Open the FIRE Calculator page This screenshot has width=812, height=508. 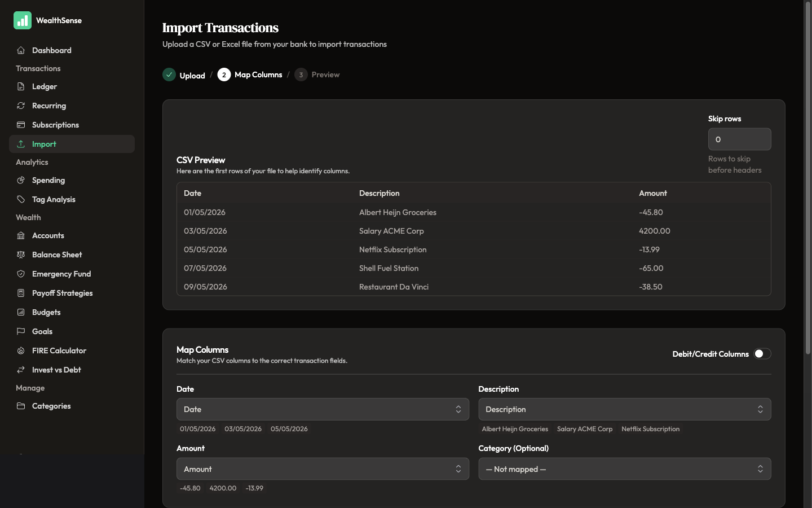[x=72, y=351]
